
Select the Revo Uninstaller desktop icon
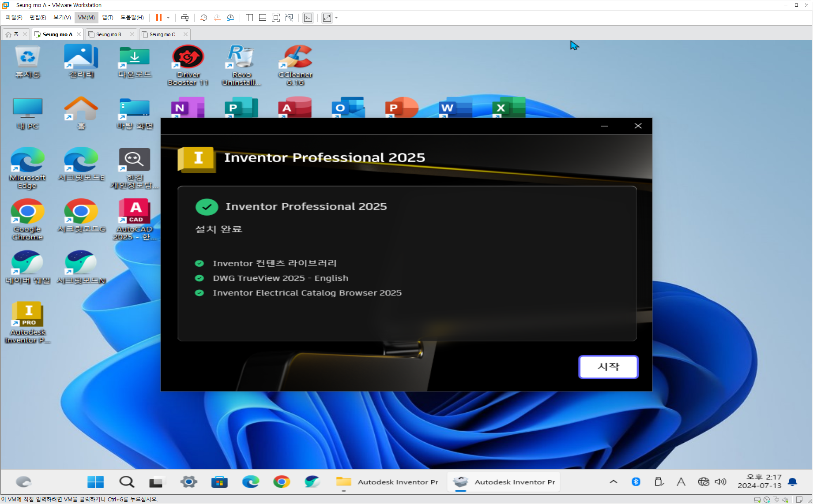click(241, 65)
